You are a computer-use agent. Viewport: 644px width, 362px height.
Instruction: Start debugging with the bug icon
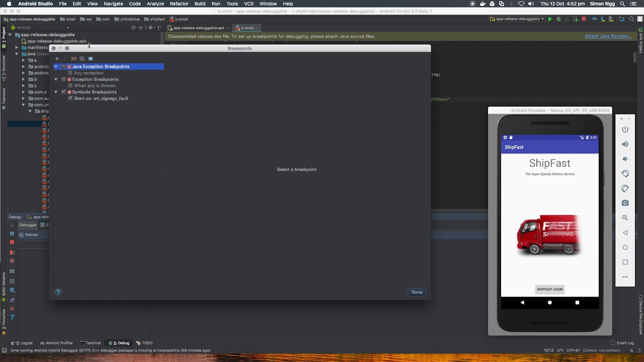(x=558, y=19)
